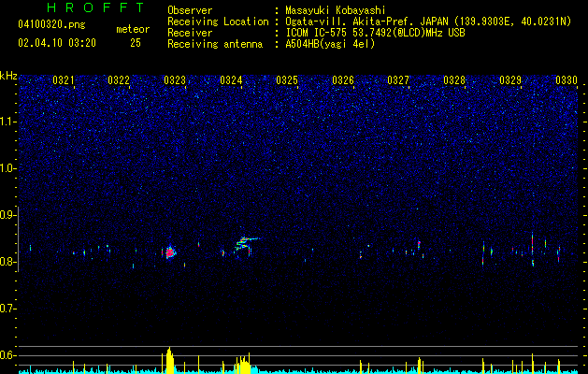Viewport: 588px width, 374px height.
Task: Select the observer name Masayuki Kobayashi
Action: pyautogui.click(x=336, y=10)
